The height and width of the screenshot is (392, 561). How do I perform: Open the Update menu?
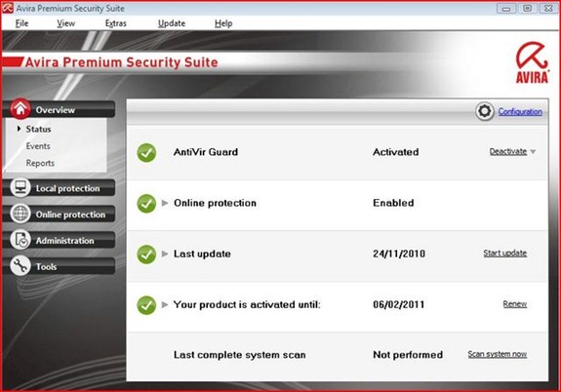tap(172, 23)
